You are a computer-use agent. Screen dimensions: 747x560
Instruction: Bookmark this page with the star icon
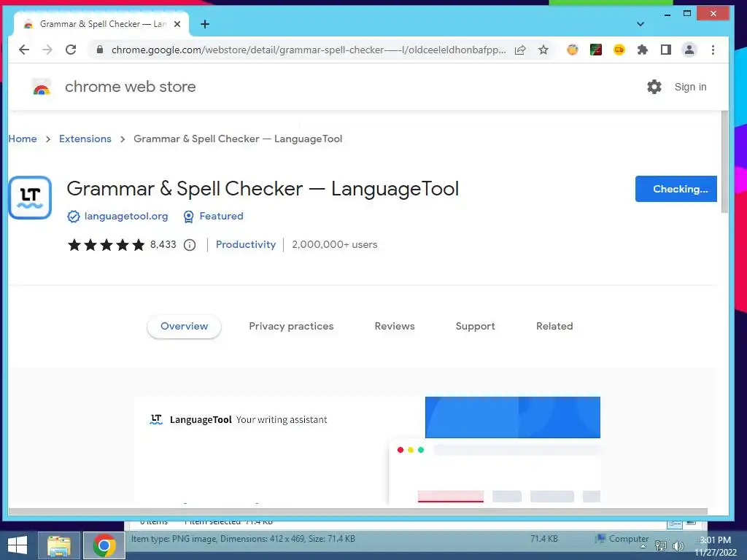pyautogui.click(x=543, y=50)
